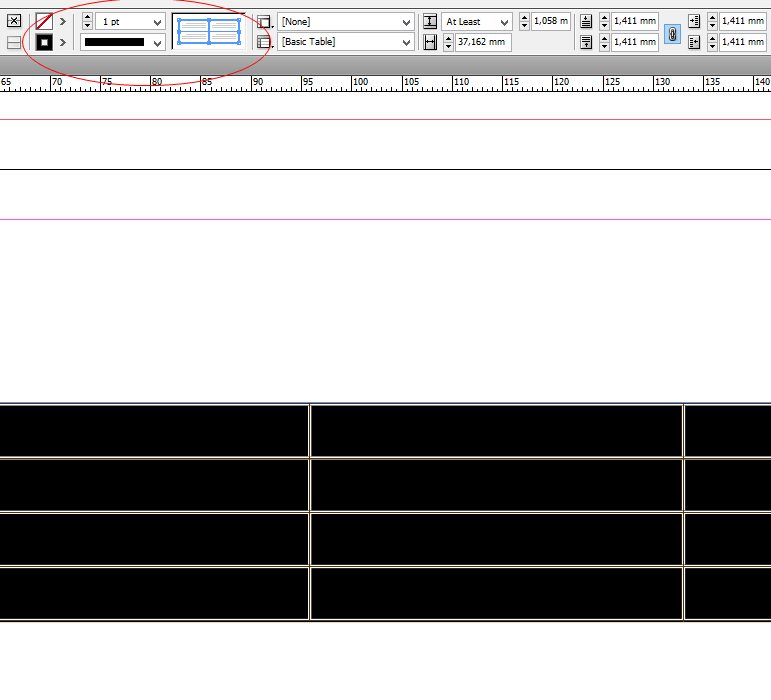
Task: Click the Bottom Cell Inset icon
Action: coord(586,42)
